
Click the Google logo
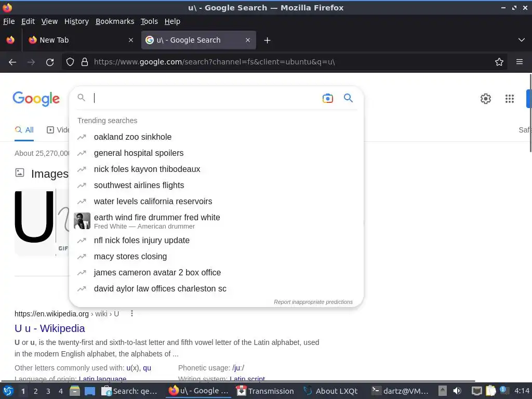36,99
